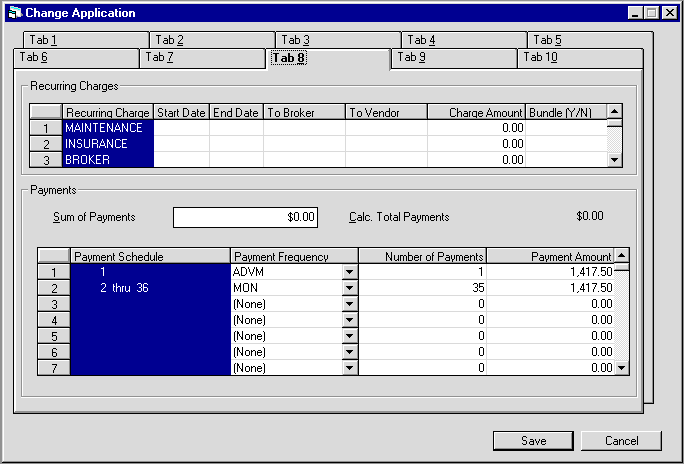Click To Vendor cell for MAINTENANCE row
This screenshot has height=464, width=684.
386,128
